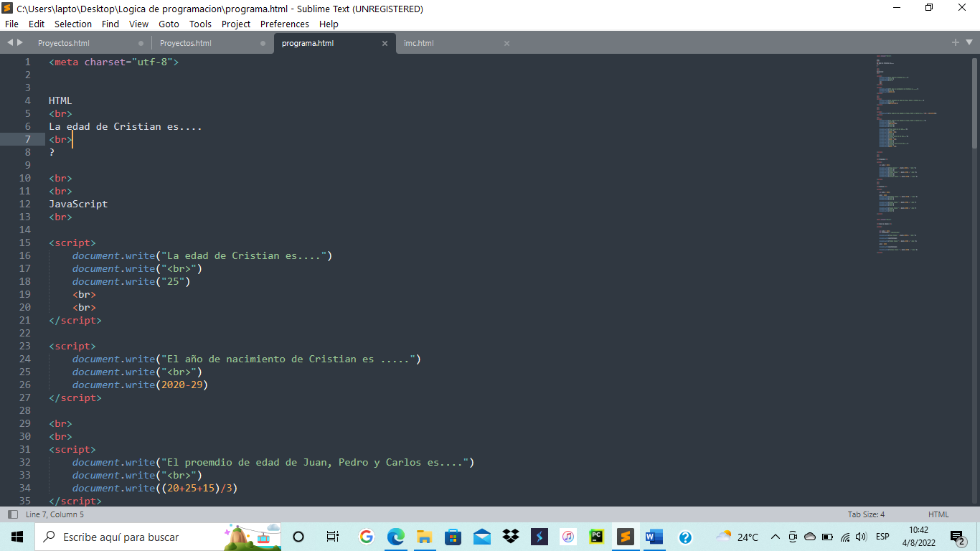Go to previous tab with left arrow
This screenshot has height=551, width=980.
[x=10, y=43]
